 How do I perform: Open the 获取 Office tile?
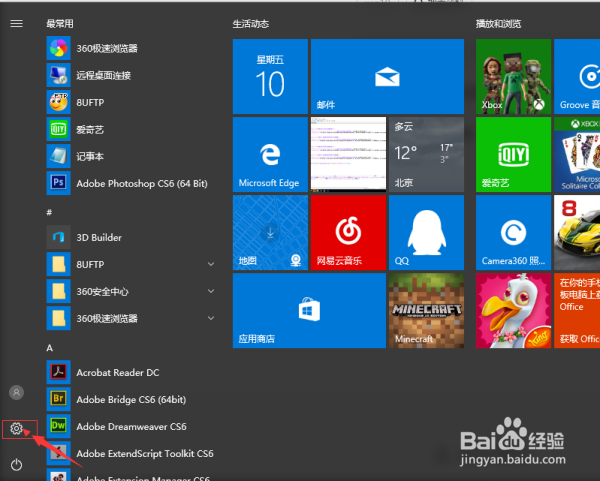point(577,310)
